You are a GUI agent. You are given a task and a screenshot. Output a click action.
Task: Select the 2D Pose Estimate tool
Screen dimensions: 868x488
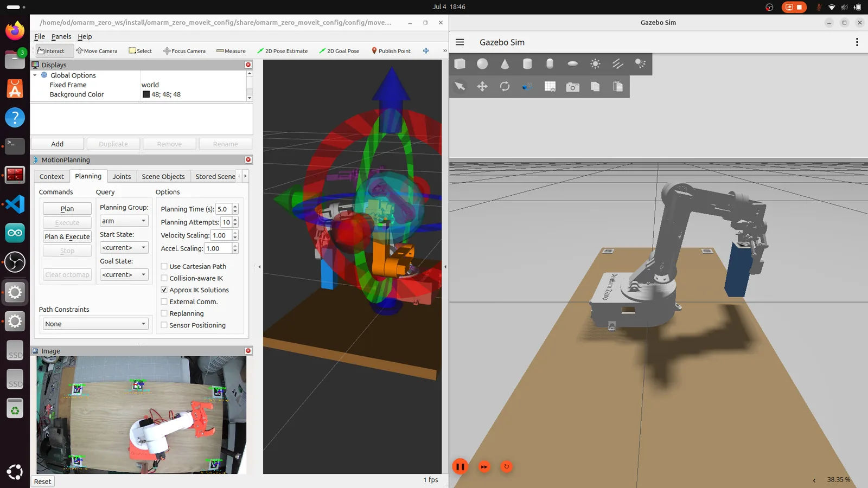point(282,51)
